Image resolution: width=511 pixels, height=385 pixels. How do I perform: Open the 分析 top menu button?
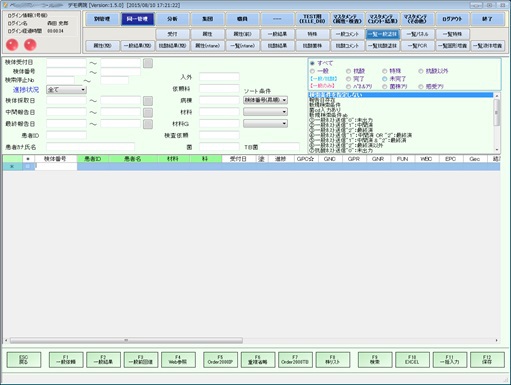tap(172, 19)
